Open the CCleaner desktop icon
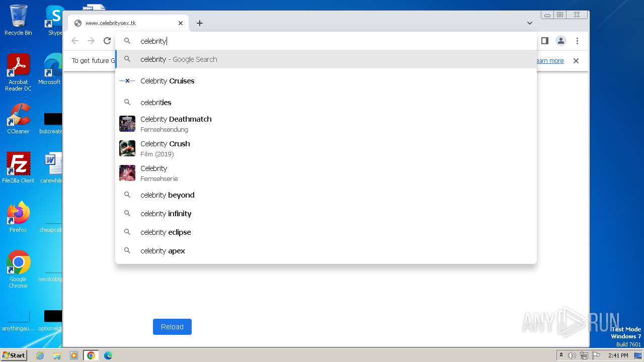 18,119
